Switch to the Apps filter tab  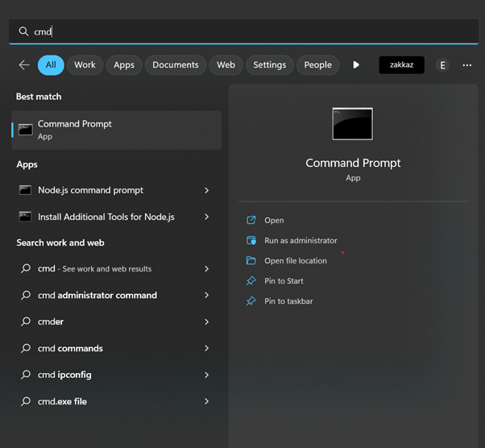(x=124, y=65)
